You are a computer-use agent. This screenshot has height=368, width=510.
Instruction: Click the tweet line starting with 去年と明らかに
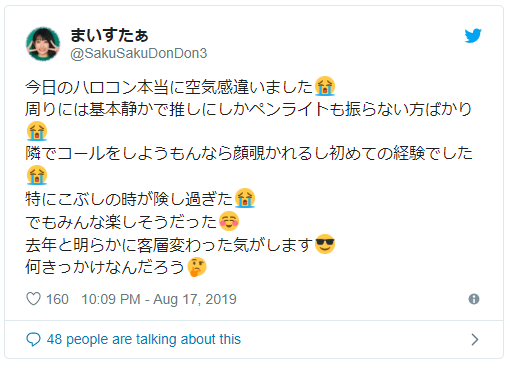click(180, 245)
